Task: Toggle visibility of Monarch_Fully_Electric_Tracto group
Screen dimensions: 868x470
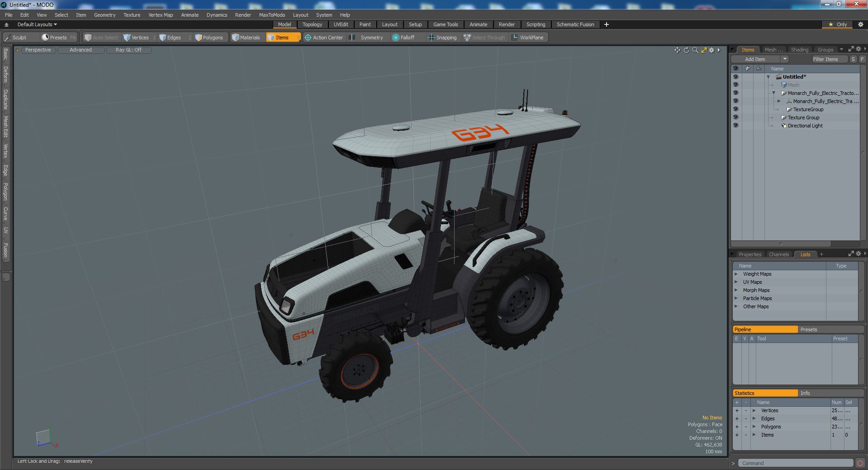Action: click(x=735, y=93)
